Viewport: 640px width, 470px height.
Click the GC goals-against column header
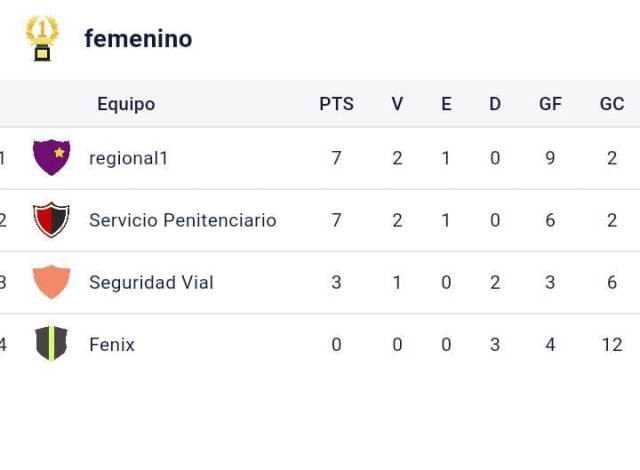(612, 104)
